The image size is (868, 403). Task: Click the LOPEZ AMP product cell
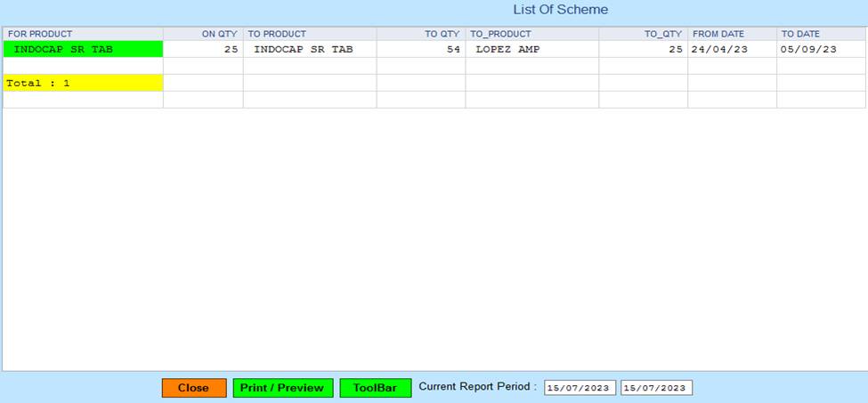(531, 50)
